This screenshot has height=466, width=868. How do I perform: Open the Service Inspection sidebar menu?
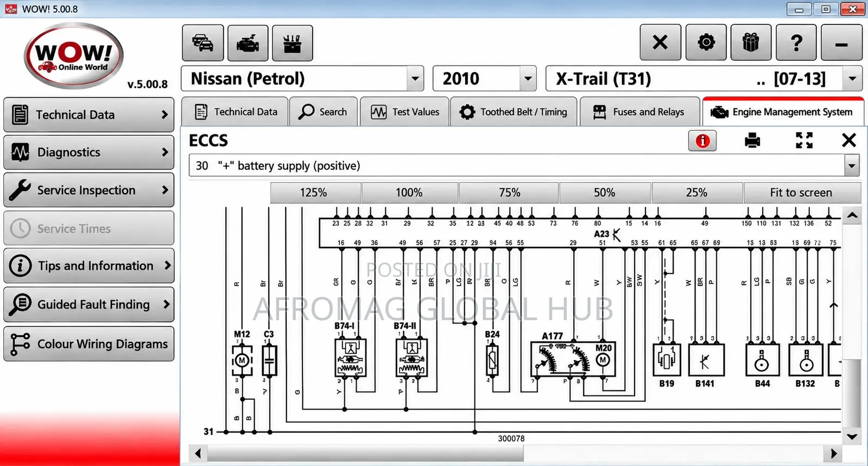[x=88, y=190]
